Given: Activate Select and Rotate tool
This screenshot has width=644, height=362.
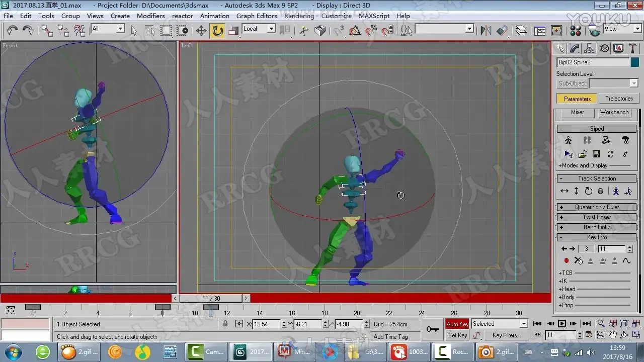Looking at the screenshot, I should pos(217,31).
